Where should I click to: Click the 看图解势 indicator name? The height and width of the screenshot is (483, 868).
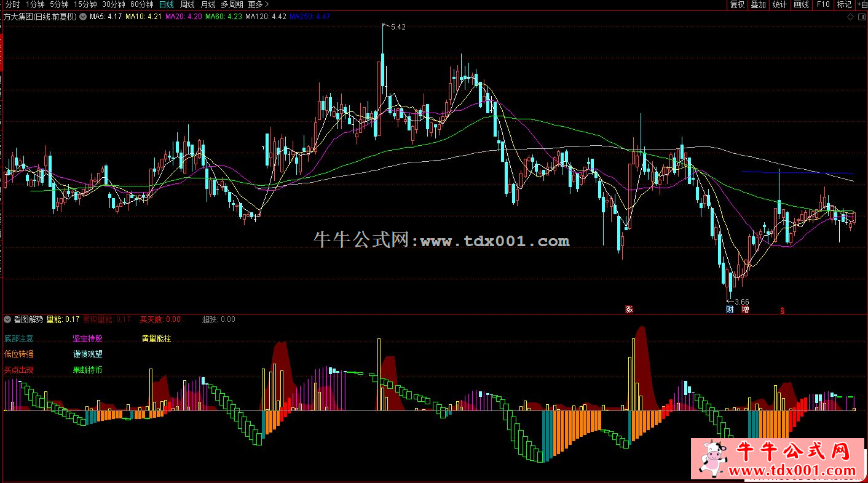[x=28, y=319]
